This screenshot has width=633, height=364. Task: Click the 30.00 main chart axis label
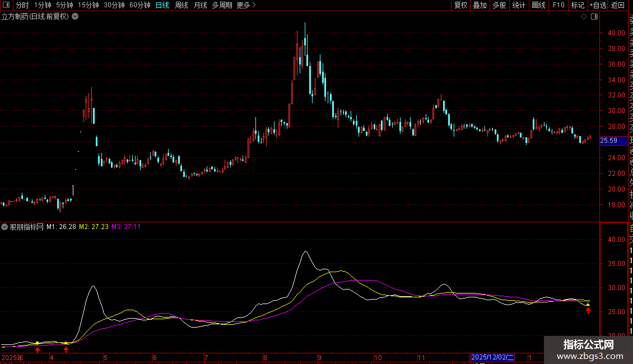pyautogui.click(x=616, y=110)
